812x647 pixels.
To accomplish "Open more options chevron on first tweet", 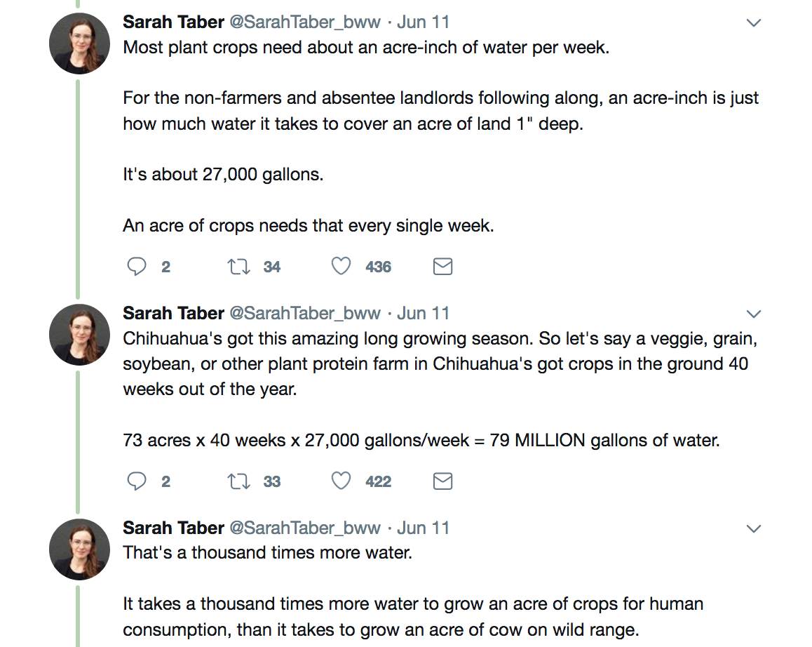I will click(x=753, y=23).
